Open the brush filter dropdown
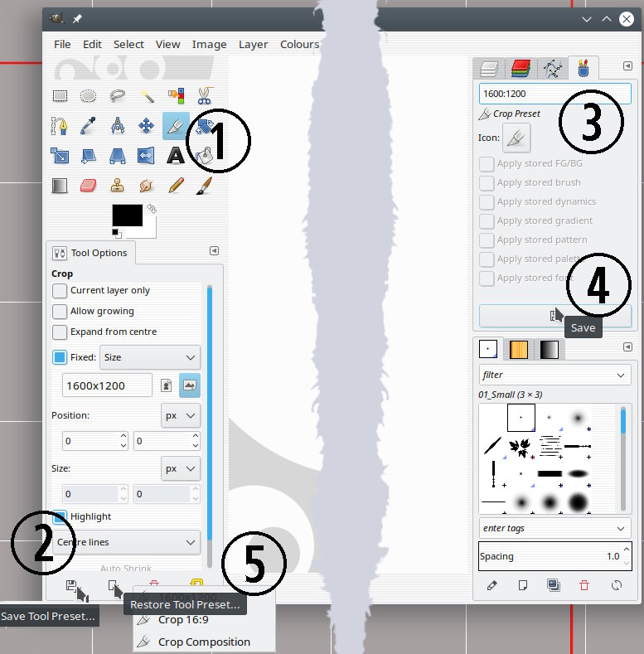Screen dimensions: 644x654 554,375
